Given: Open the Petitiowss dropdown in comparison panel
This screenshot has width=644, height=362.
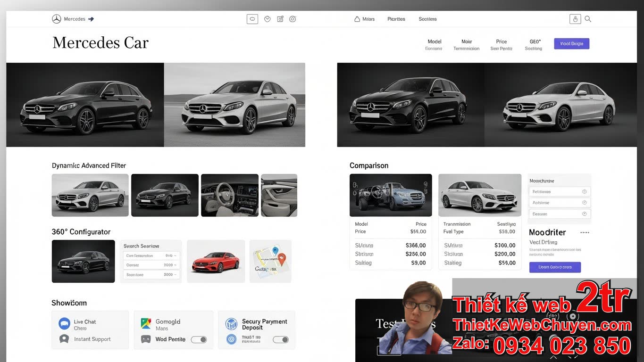Looking at the screenshot, I should (x=559, y=191).
